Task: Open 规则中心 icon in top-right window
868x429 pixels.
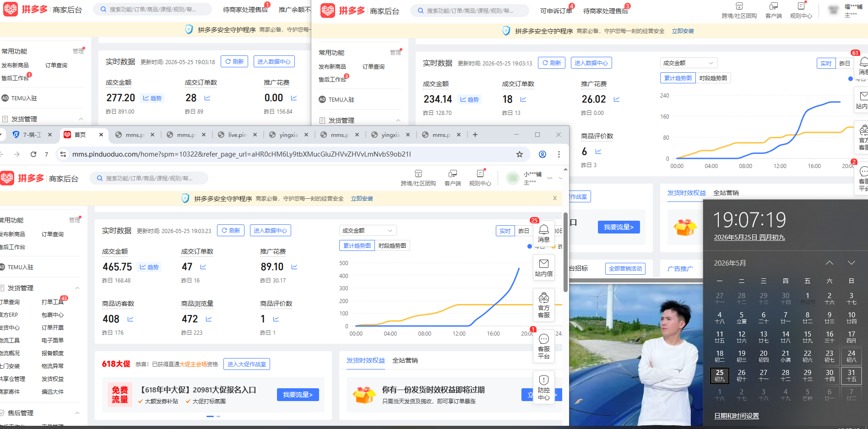Action: [801, 10]
